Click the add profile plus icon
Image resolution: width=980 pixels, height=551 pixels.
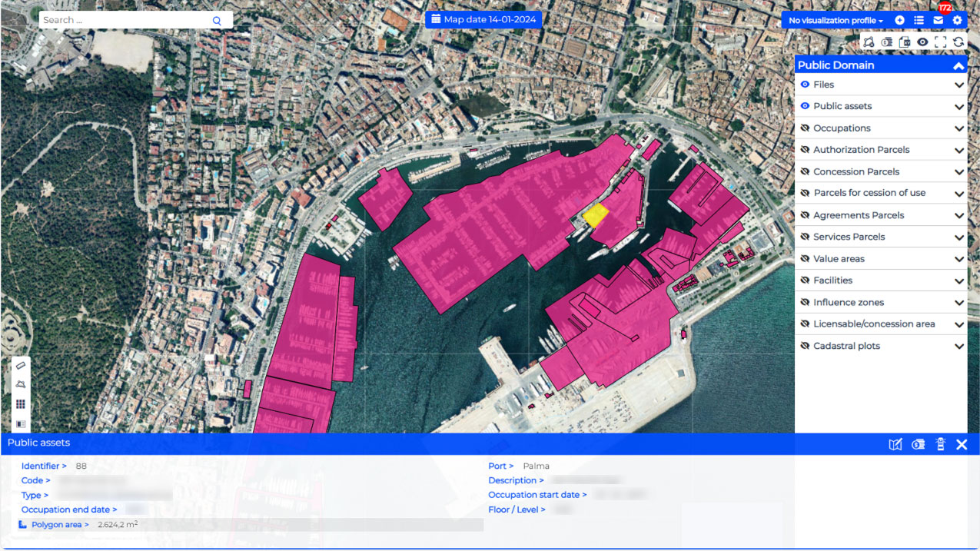click(x=899, y=21)
